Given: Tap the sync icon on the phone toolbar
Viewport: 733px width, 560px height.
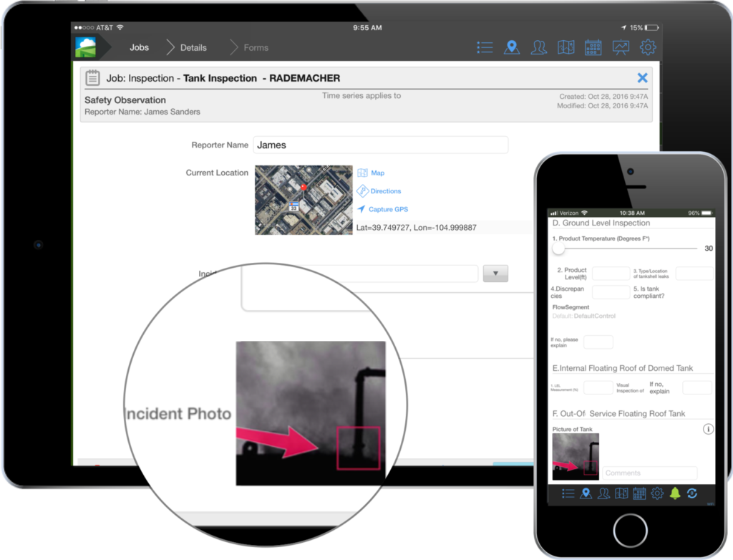Looking at the screenshot, I should pos(692,493).
